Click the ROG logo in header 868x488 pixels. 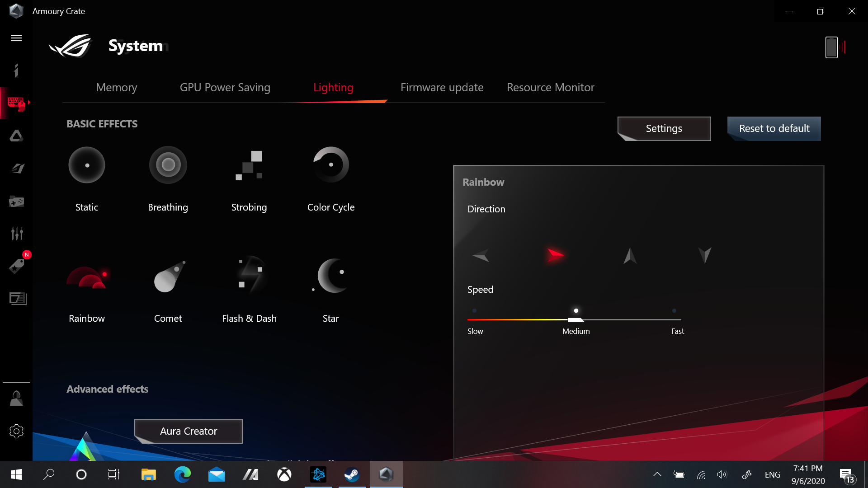tap(71, 46)
